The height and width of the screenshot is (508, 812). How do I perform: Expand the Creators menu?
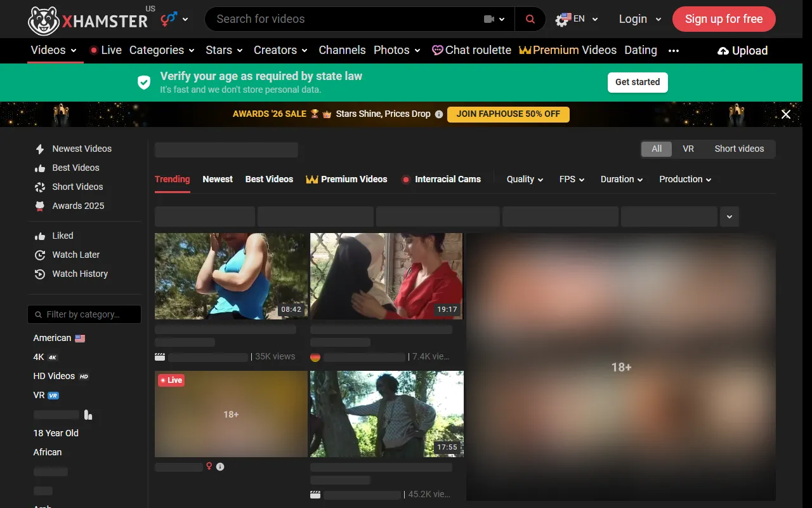pos(281,50)
